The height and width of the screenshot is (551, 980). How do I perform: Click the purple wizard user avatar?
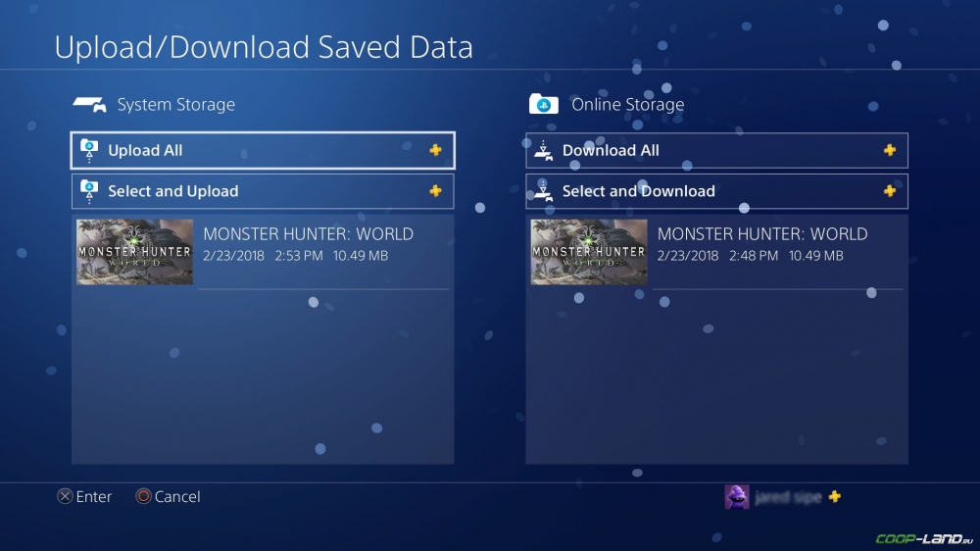[x=736, y=497]
